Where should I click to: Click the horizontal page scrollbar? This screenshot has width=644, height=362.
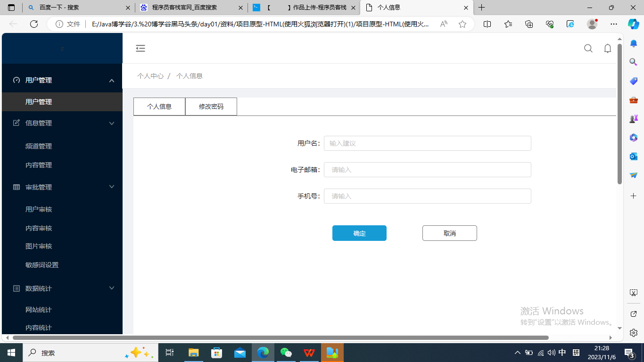(281, 338)
